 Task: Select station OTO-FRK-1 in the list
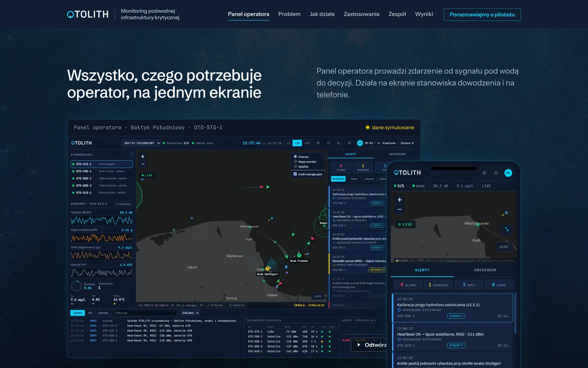click(x=102, y=171)
